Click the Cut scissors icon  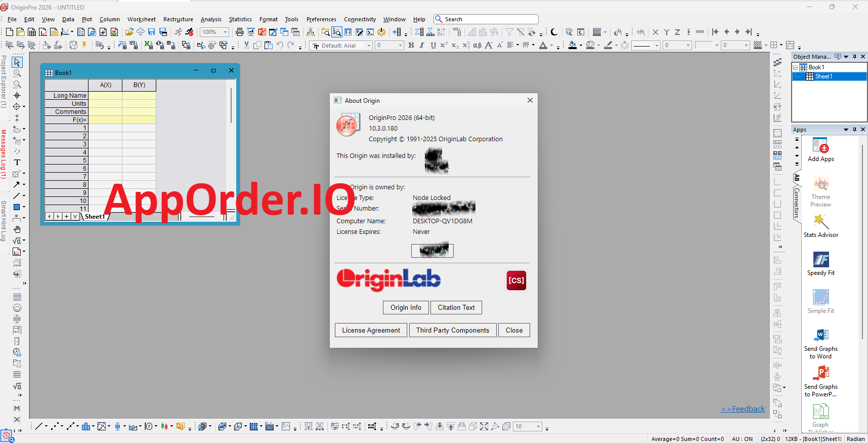(x=246, y=45)
